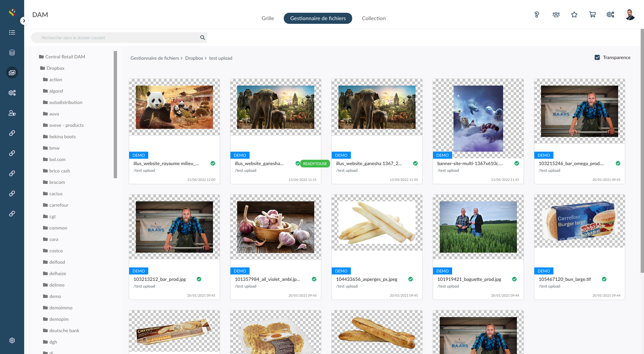
Task: Open the bekina boots folder
Action: 59,137
